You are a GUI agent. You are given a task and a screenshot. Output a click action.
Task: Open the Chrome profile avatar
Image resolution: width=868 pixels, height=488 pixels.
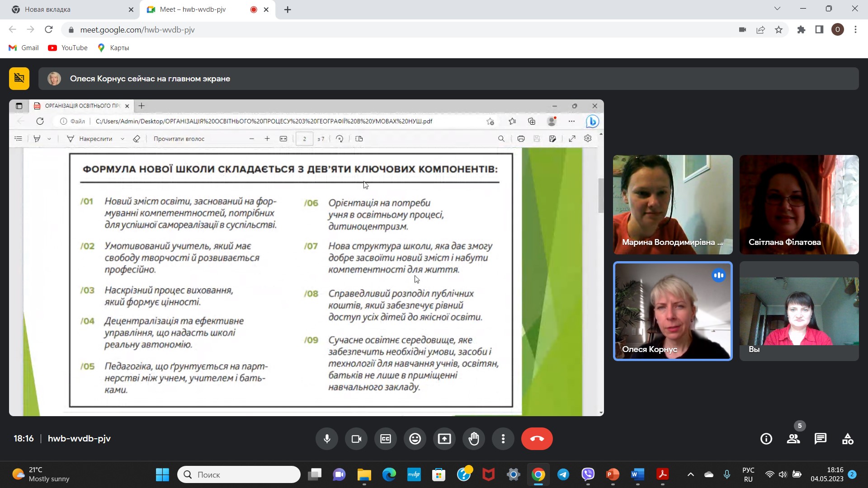pyautogui.click(x=837, y=30)
